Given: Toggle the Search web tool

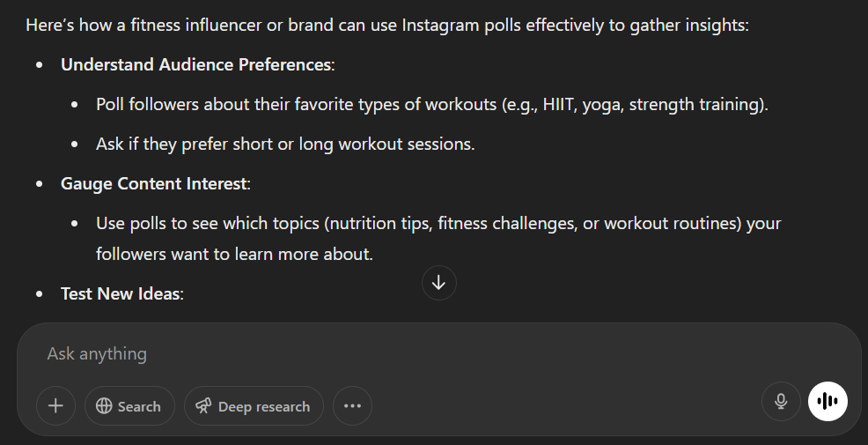Looking at the screenshot, I should [x=129, y=406].
